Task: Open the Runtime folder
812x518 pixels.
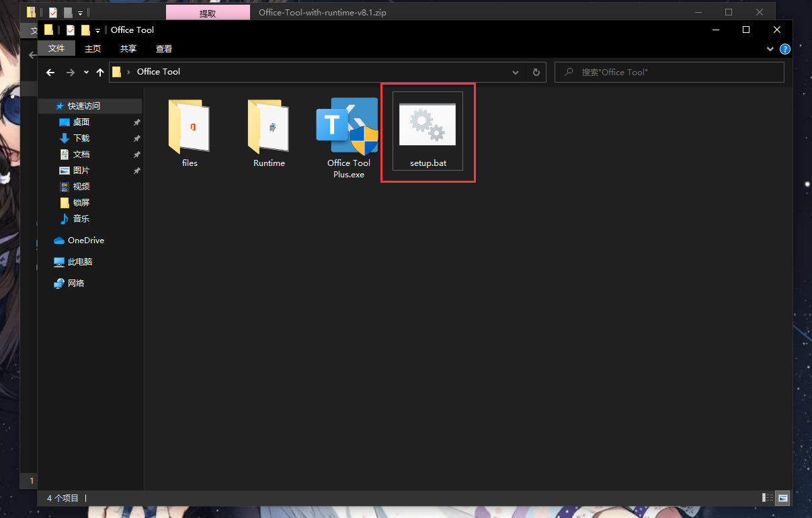Action: tap(269, 133)
